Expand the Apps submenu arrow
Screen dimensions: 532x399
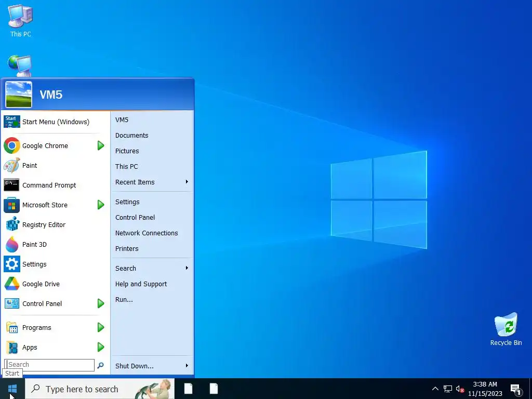[x=101, y=347]
